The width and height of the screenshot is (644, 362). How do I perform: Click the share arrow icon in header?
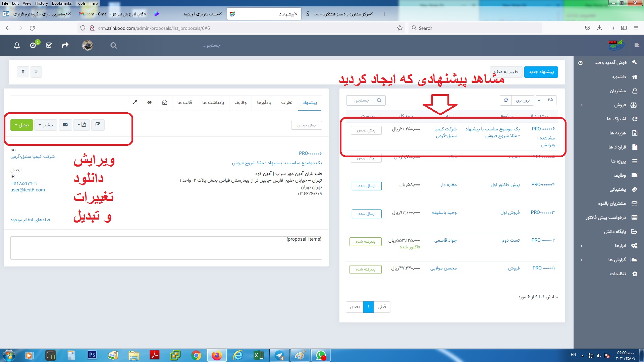[x=65, y=45]
